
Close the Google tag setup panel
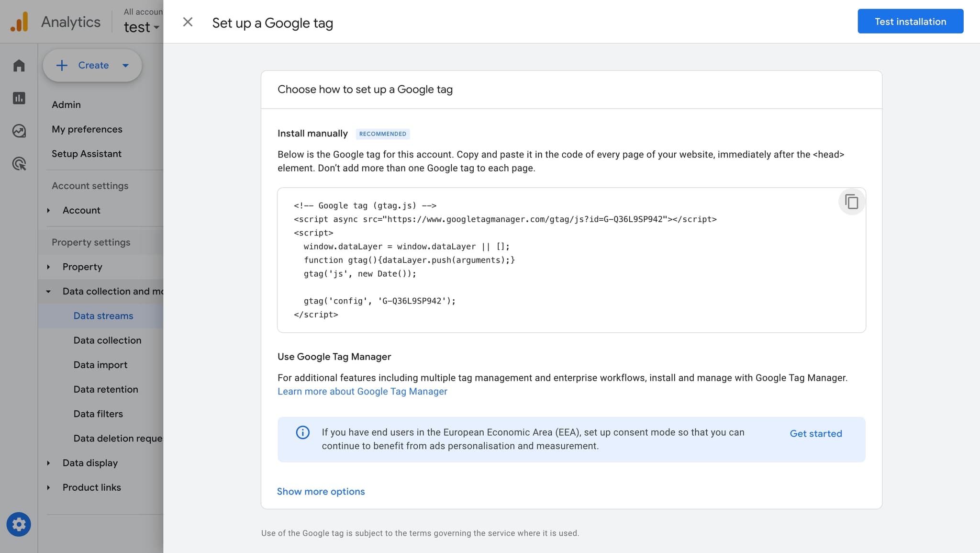[188, 22]
